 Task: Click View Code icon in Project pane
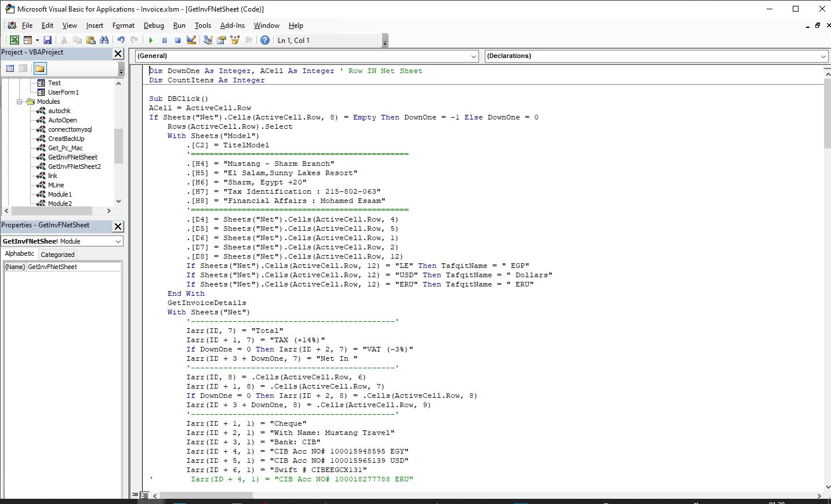(x=10, y=68)
